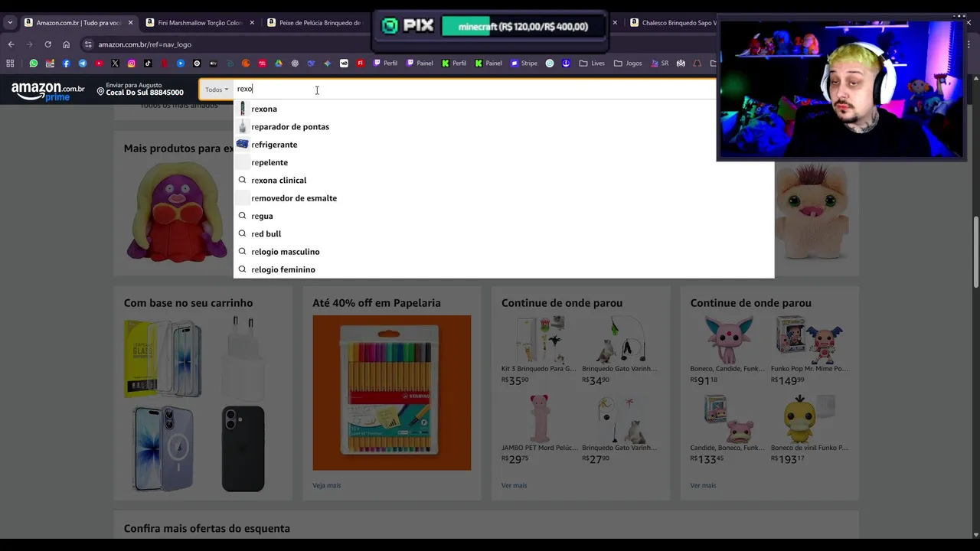Click the refrigerante thumbnail in suggestions

click(242, 144)
